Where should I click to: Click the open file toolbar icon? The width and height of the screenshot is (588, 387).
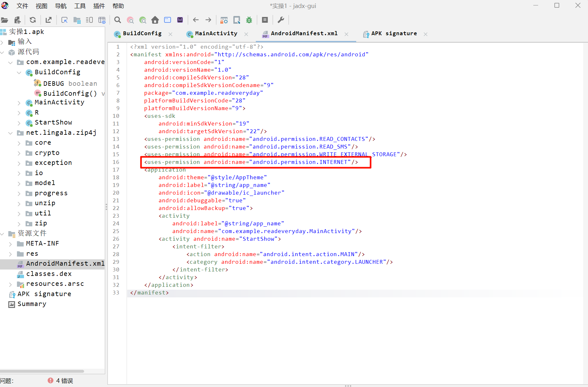pyautogui.click(x=4, y=20)
